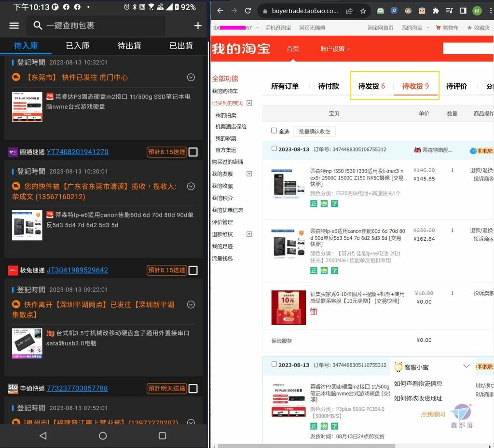The width and height of the screenshot is (494, 448).
Task: Open the Chrome extensions puzzle icon
Action: [436, 11]
